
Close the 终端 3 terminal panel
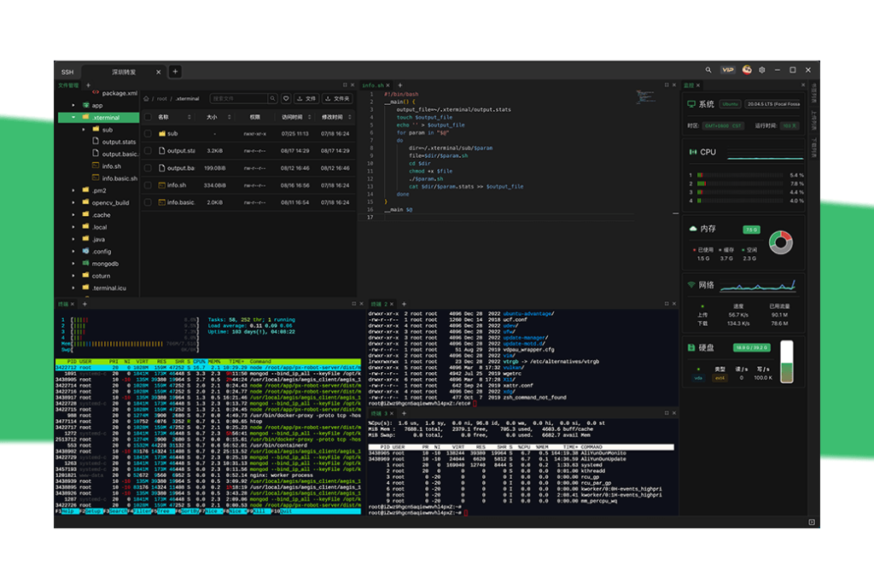click(674, 412)
